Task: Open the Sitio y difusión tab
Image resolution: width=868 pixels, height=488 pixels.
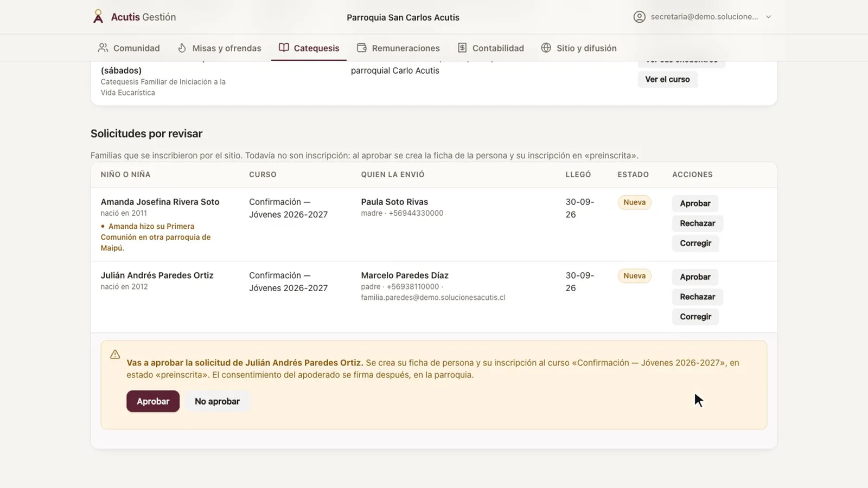Action: click(x=578, y=48)
